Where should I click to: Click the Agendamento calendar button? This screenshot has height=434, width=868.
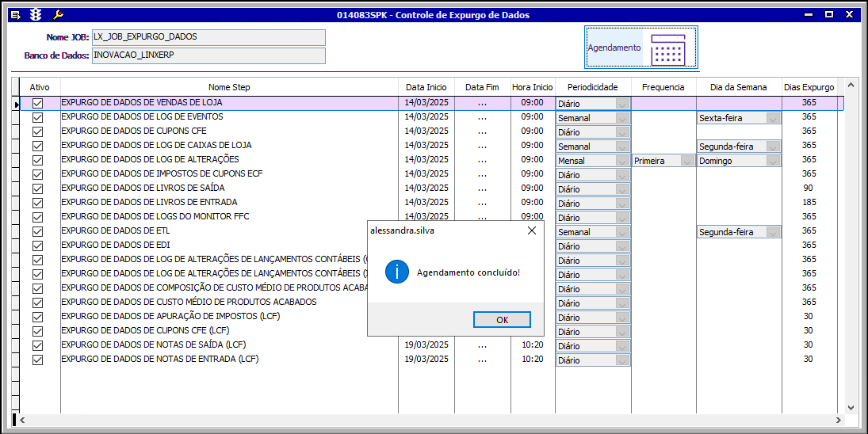click(x=641, y=48)
